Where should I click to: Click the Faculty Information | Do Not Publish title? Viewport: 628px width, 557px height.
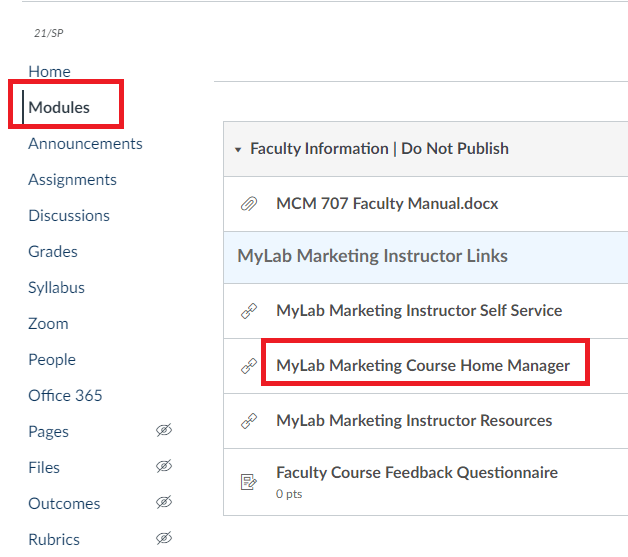379,149
